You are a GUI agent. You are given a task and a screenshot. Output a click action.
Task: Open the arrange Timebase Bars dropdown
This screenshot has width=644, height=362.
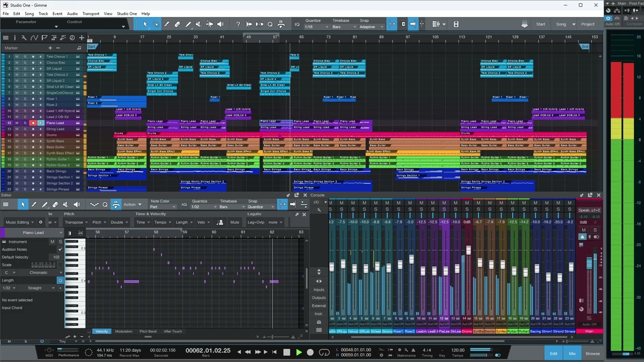pyautogui.click(x=344, y=27)
